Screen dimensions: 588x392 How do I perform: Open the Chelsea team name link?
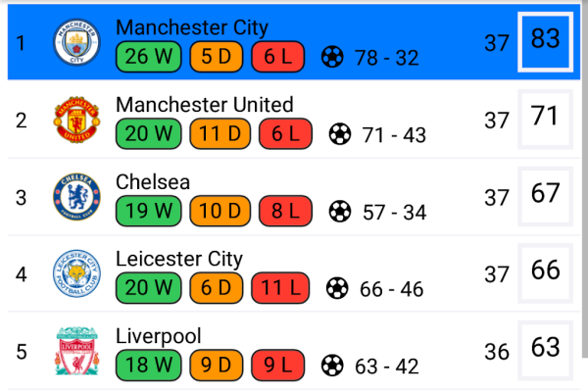coord(153,182)
